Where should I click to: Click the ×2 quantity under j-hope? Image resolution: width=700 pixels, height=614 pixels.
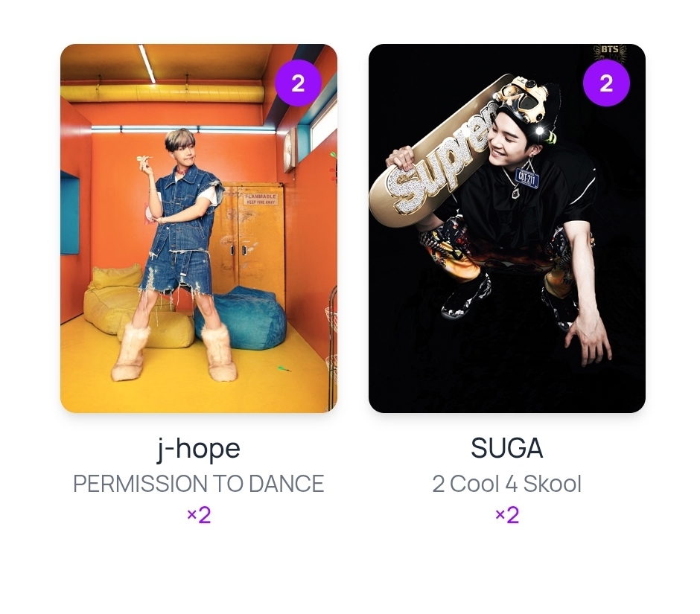198,515
